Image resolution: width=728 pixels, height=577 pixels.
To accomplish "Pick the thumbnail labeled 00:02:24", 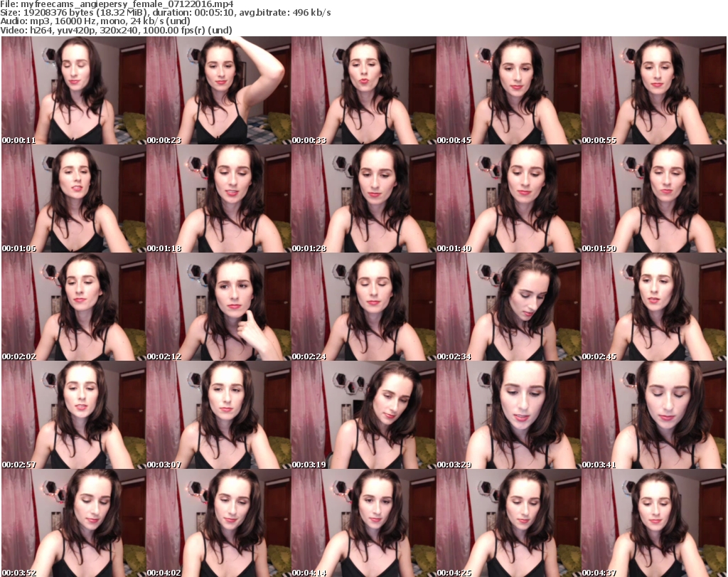I will pyautogui.click(x=363, y=307).
